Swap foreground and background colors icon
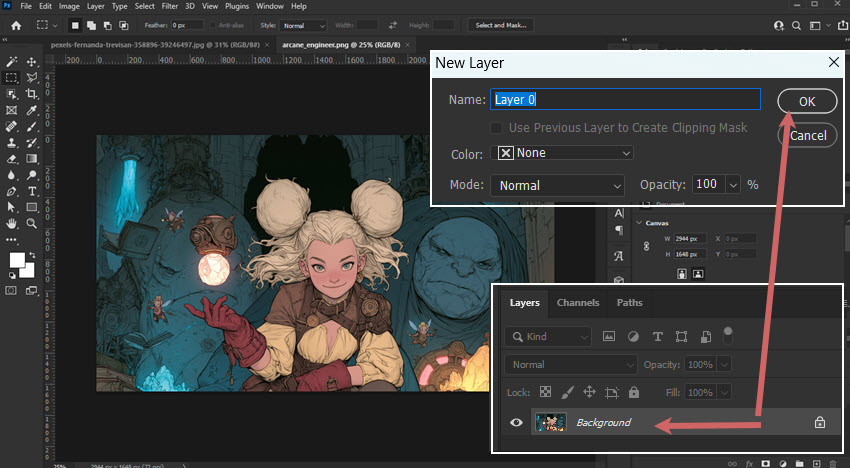Screen dimensions: 850x468 pos(32,255)
